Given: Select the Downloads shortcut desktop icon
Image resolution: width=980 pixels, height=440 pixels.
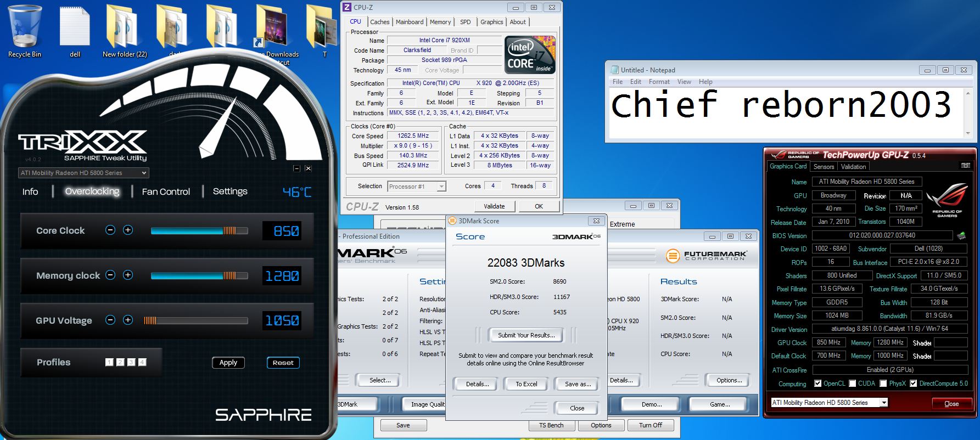Looking at the screenshot, I should coord(276,33).
